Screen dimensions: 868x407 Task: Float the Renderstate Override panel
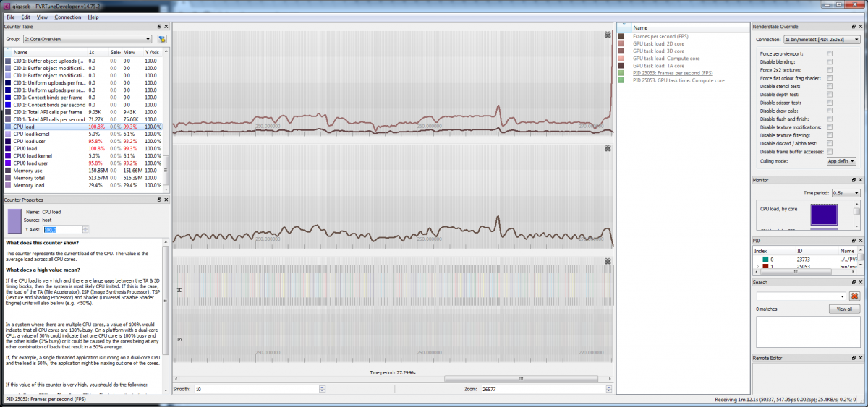[x=854, y=27]
